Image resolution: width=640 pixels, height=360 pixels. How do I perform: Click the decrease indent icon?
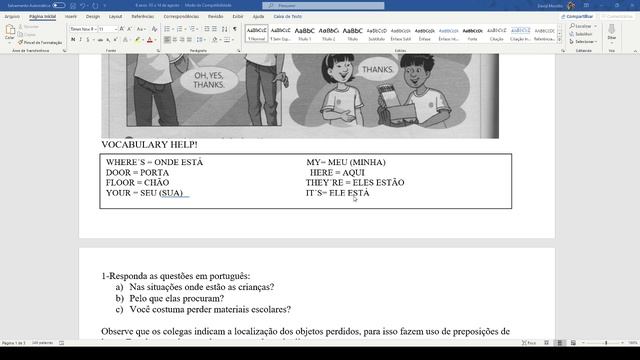207,29
